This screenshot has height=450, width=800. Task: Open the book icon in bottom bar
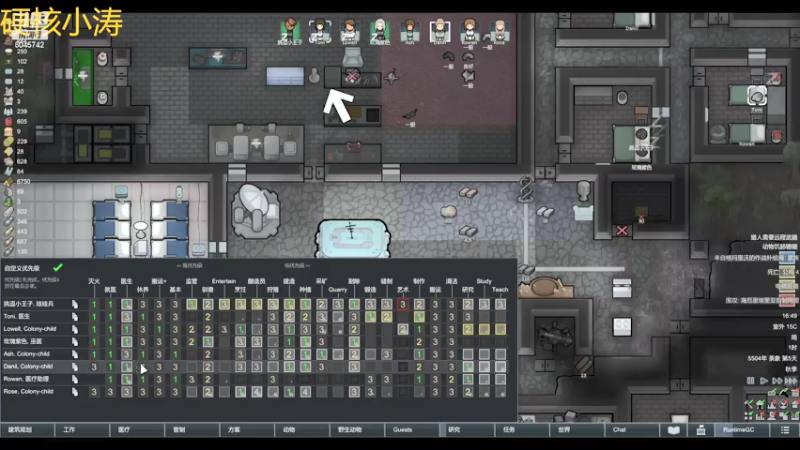(x=673, y=430)
